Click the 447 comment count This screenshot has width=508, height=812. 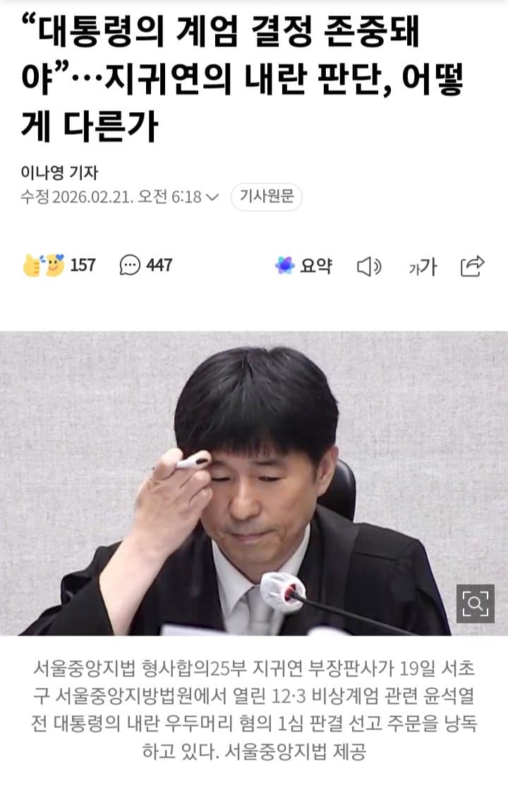tap(159, 265)
